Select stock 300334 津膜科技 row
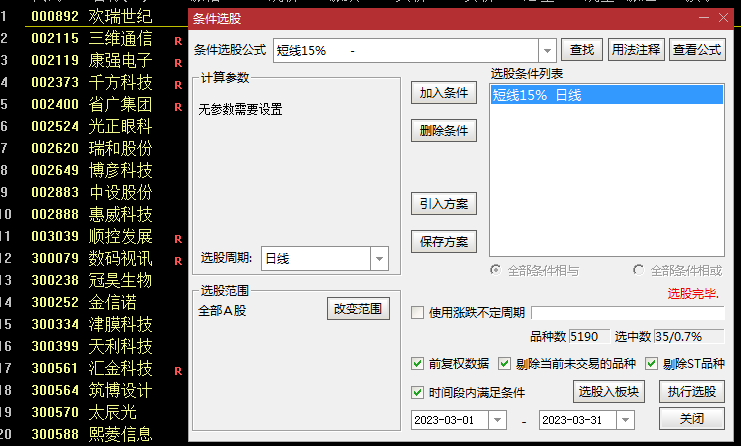Viewport: 741px width, 446px height. point(92,324)
